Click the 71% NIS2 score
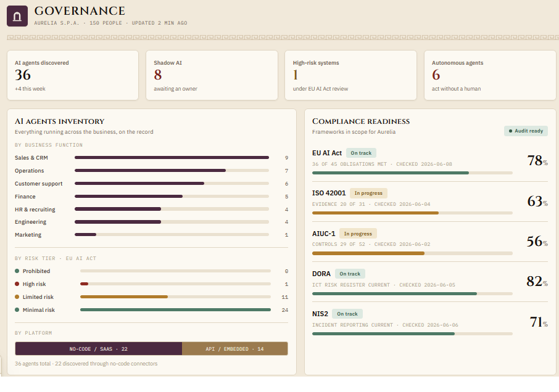The width and height of the screenshot is (559, 392). pyautogui.click(x=539, y=322)
